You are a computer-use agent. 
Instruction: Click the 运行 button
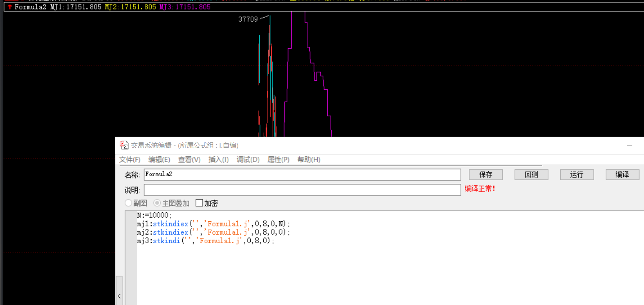pyautogui.click(x=577, y=174)
